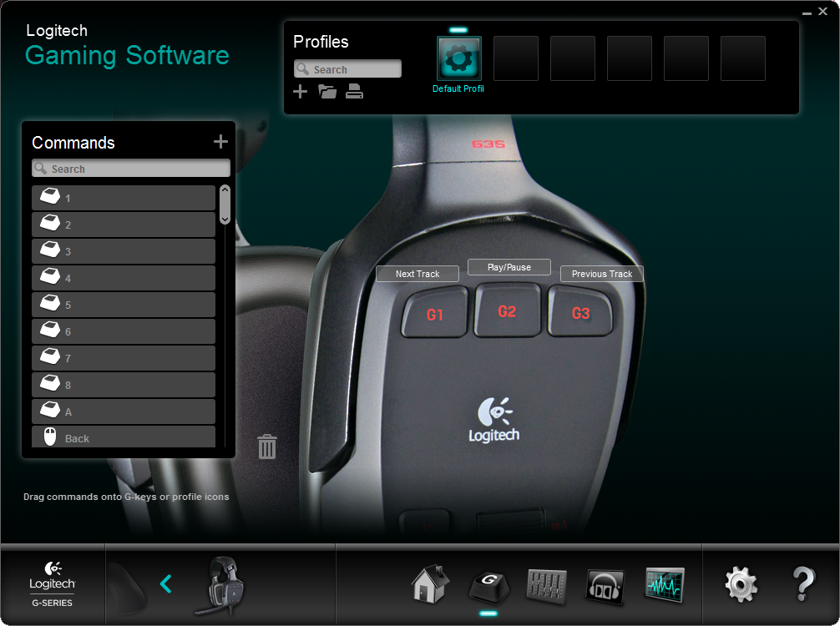Open the surround sound headphone icon
The image size is (840, 626).
[605, 587]
